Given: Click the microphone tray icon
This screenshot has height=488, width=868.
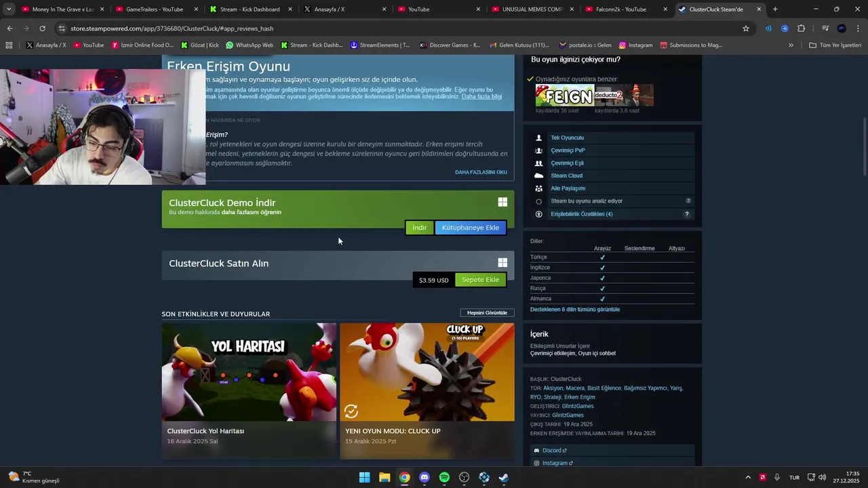Looking at the screenshot, I should 777,477.
